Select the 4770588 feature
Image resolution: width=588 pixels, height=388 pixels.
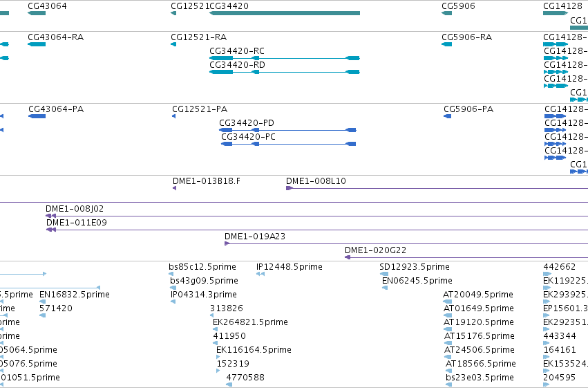(x=229, y=385)
